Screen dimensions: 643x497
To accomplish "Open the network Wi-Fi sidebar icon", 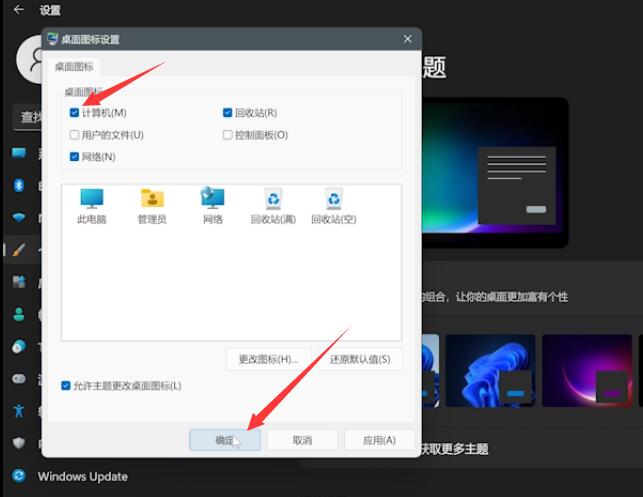I will click(19, 217).
